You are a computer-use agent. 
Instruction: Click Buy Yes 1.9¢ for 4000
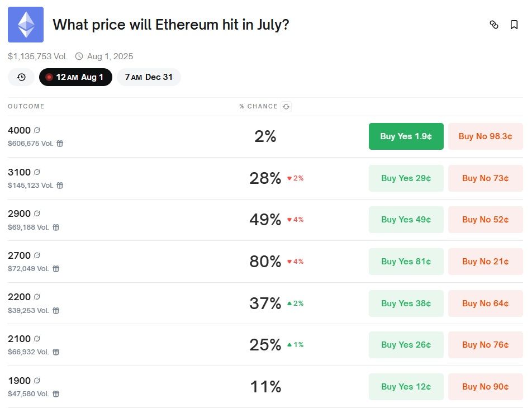pos(406,136)
